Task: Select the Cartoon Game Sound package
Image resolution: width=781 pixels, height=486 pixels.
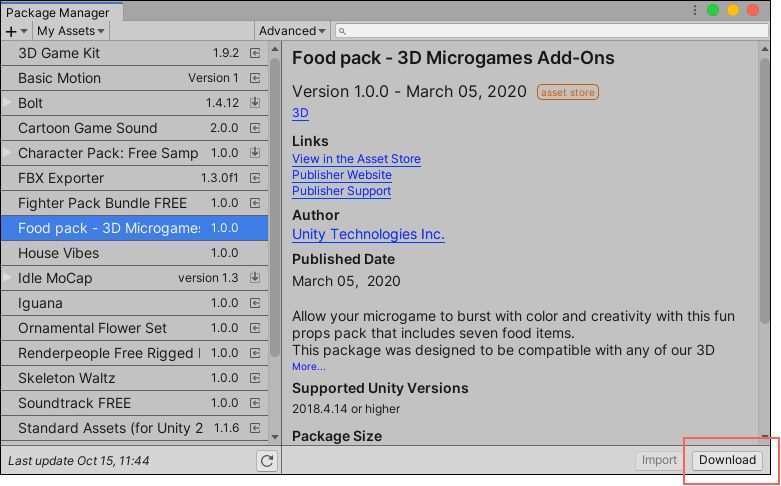Action: coord(134,128)
